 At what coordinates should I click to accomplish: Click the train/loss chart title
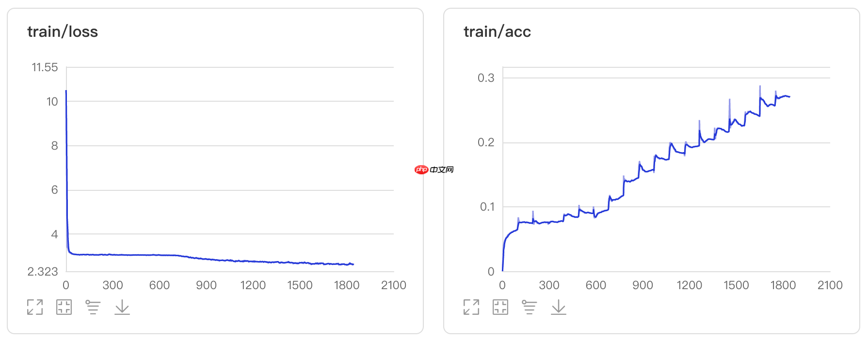click(x=63, y=32)
